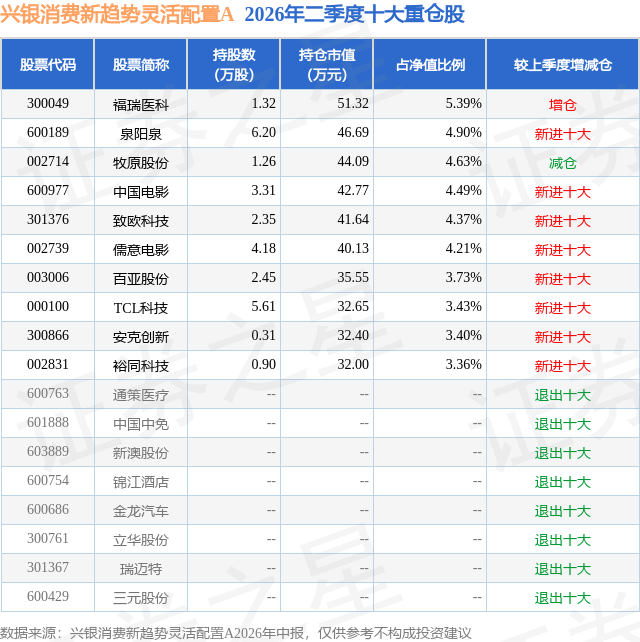Select the TCL科技 stock name
640x642 pixels.
(x=141, y=308)
